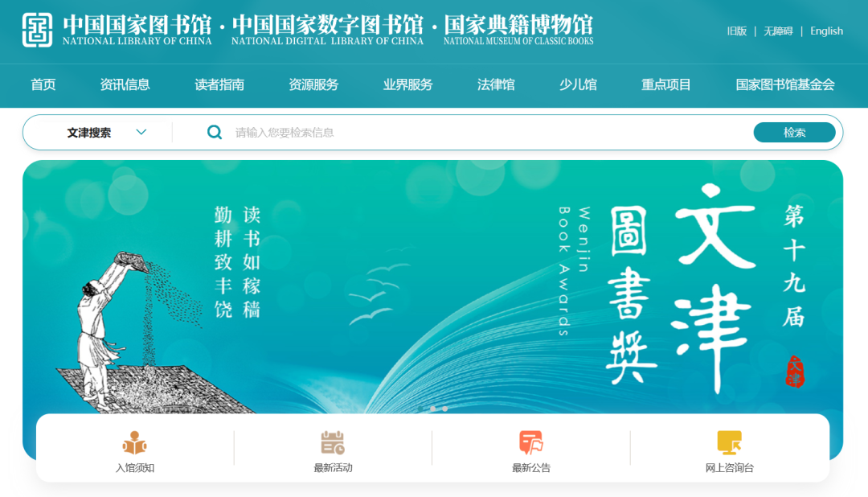Open the 入馆须知 reading-person icon
868x497 pixels.
tap(134, 442)
